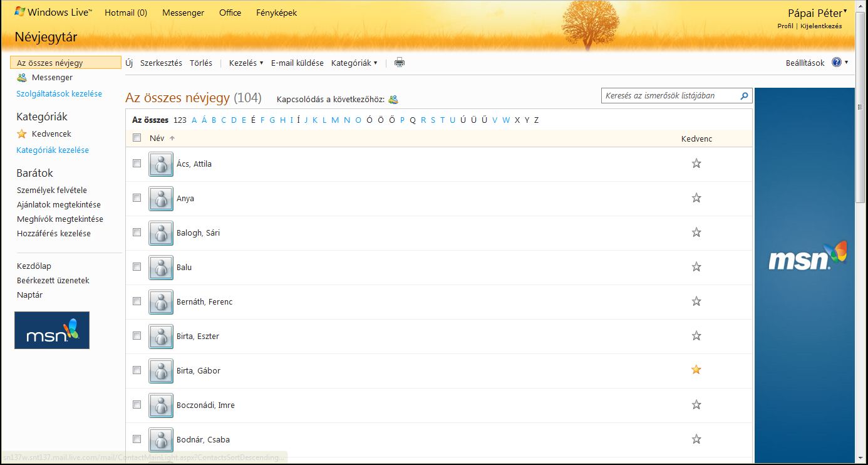Open Ács, Attila's avatar picture
868x465 pixels.
(x=161, y=164)
